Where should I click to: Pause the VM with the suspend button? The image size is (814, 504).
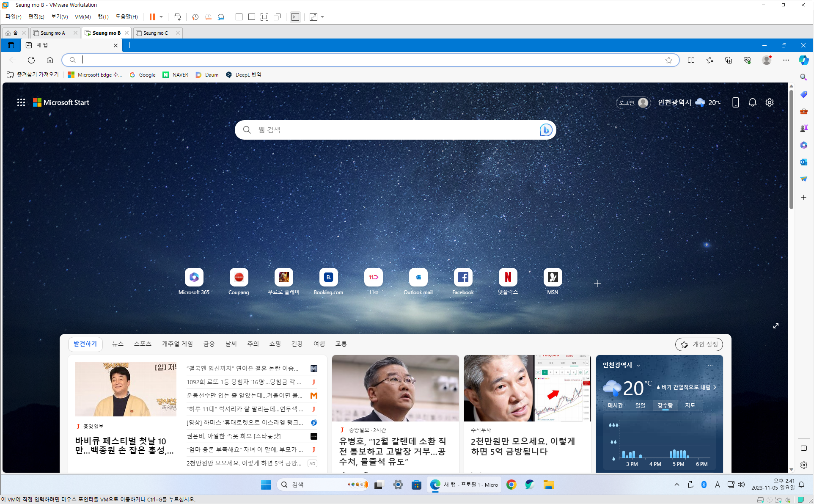coord(152,17)
